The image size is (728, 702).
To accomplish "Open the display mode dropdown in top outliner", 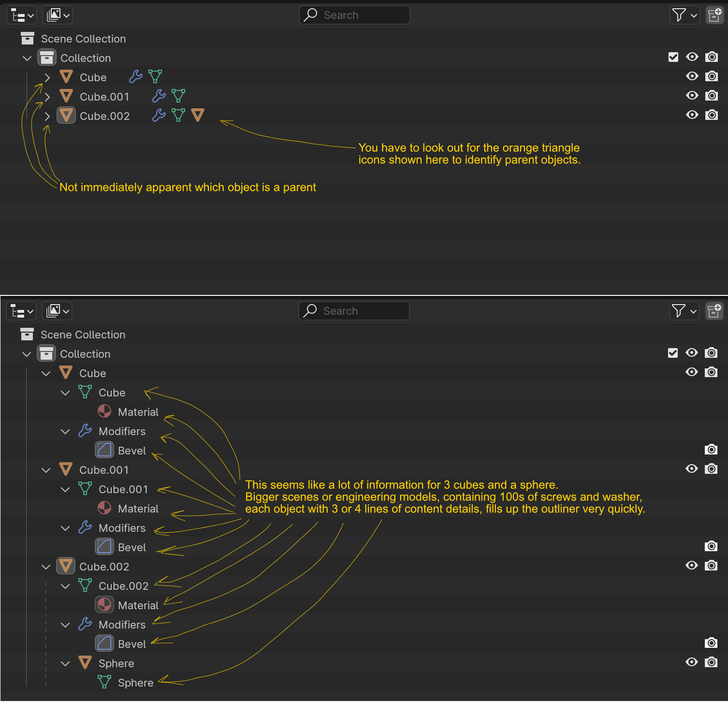I will point(58,15).
